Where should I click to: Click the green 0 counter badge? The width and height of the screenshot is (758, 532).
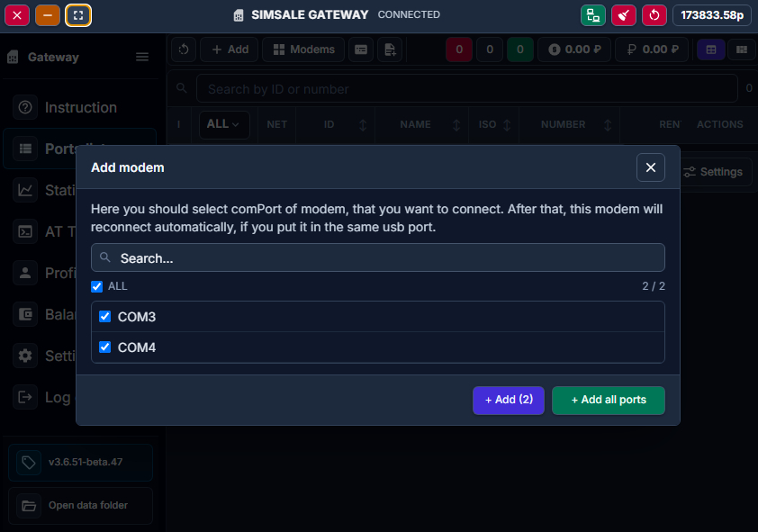pyautogui.click(x=520, y=50)
